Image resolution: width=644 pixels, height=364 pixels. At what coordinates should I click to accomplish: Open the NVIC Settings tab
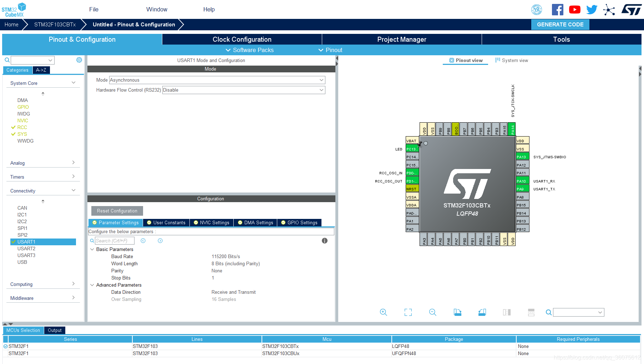212,222
